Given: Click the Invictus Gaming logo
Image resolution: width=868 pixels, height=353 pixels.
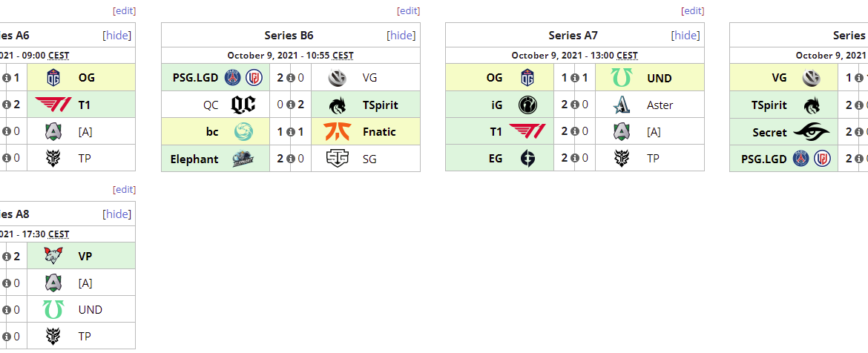Looking at the screenshot, I should [x=527, y=105].
